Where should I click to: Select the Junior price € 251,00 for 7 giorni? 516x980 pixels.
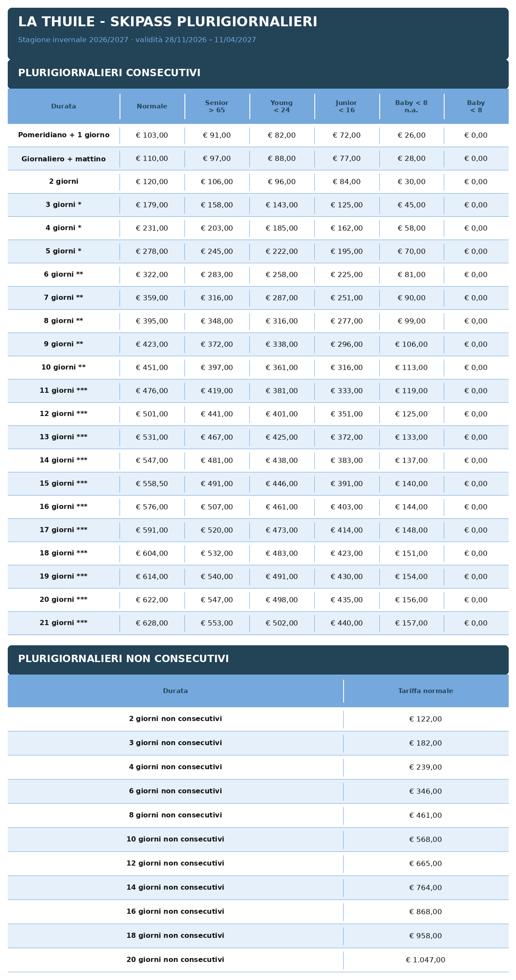point(347,298)
